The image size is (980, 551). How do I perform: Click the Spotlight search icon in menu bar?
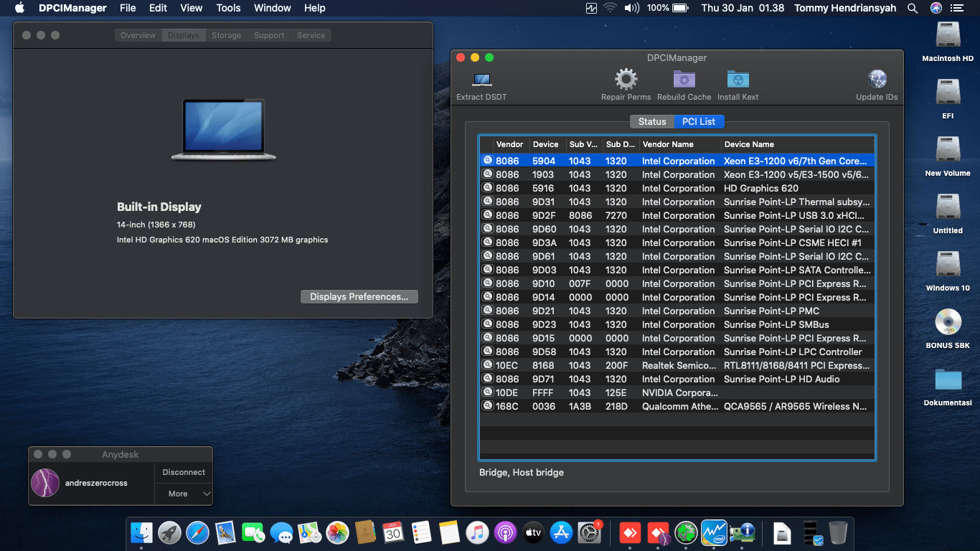912,8
